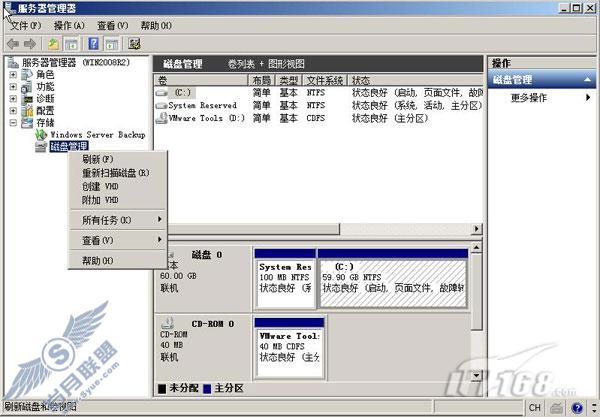Choose 创建 VHD from context menu

pos(117,187)
